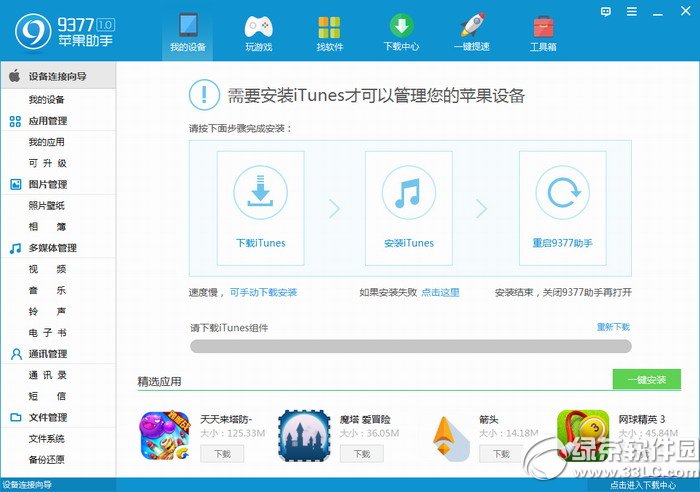The image size is (700, 492).
Task: Click the 可手动下载安装 link
Action: (263, 292)
